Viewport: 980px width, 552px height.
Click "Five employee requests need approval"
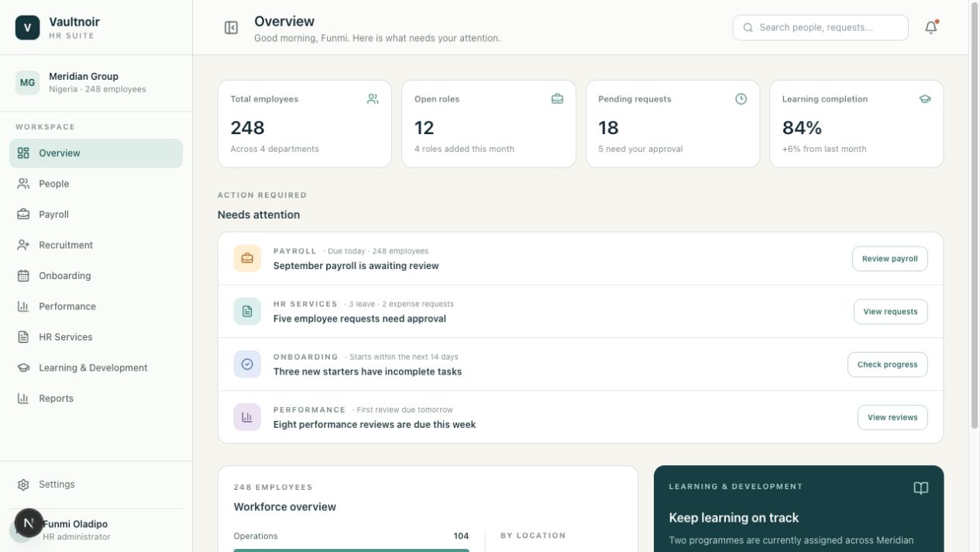(x=359, y=319)
